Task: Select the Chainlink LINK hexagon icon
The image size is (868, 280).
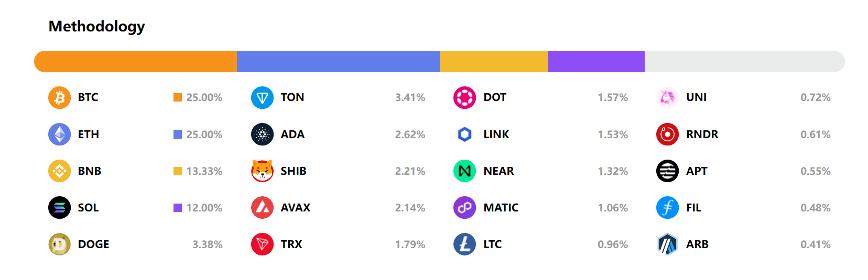Action: 464,135
